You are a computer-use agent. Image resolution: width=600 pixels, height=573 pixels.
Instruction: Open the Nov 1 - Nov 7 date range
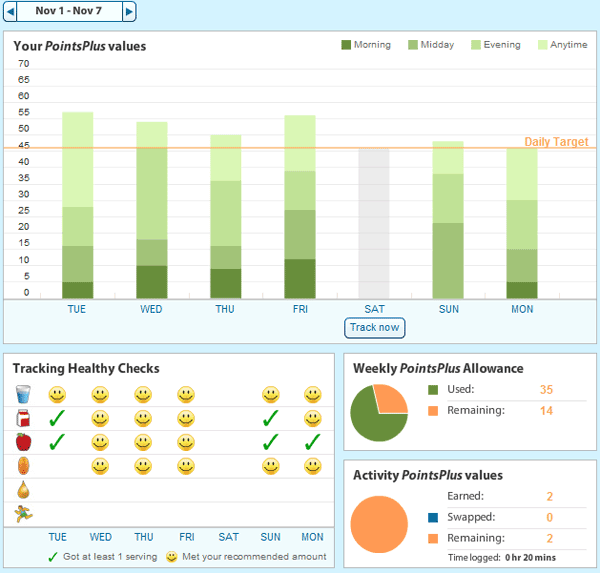[69, 11]
